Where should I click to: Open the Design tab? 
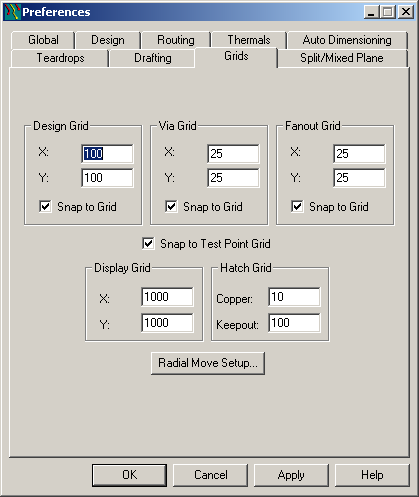click(x=108, y=40)
